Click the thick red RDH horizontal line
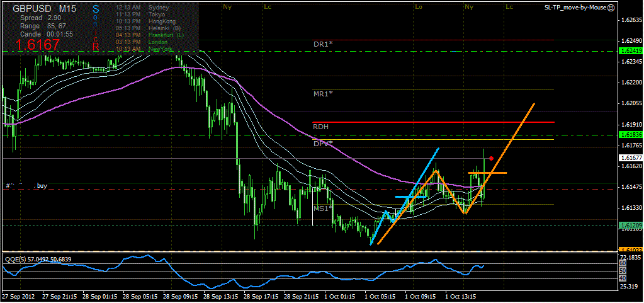The image size is (644, 303). point(441,122)
